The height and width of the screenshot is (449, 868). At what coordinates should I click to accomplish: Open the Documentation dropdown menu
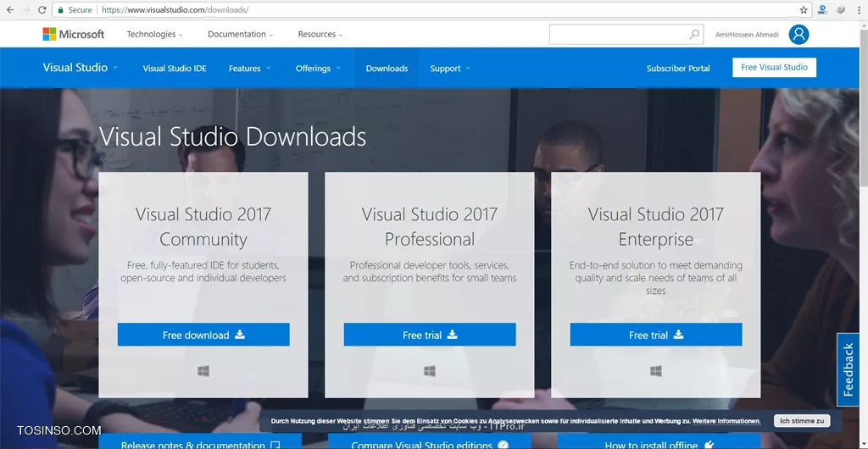[x=240, y=34]
